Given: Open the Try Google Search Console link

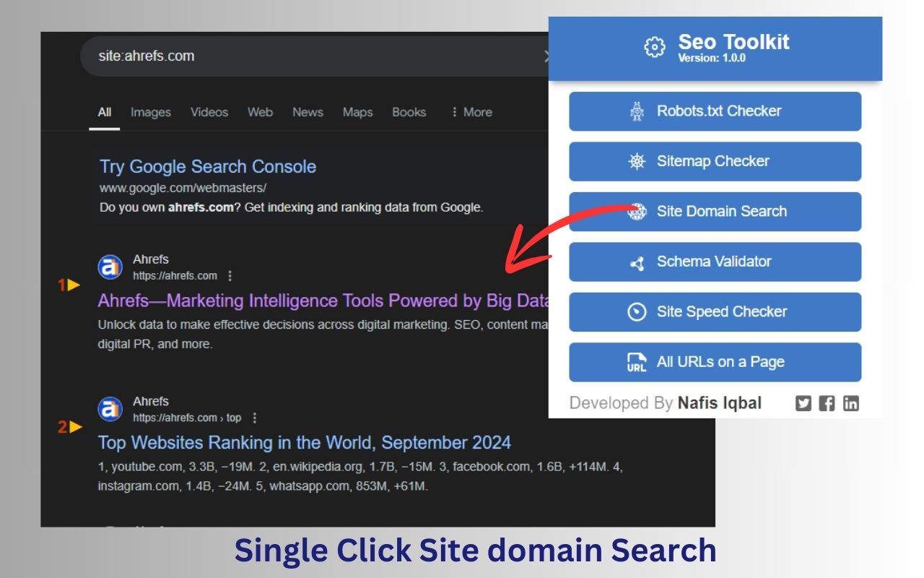Looking at the screenshot, I should coord(208,167).
